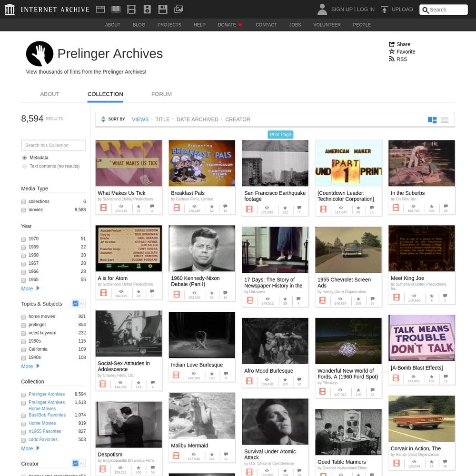
Task: Click reviews bubble on In the Suburbs card
Action: (446, 207)
